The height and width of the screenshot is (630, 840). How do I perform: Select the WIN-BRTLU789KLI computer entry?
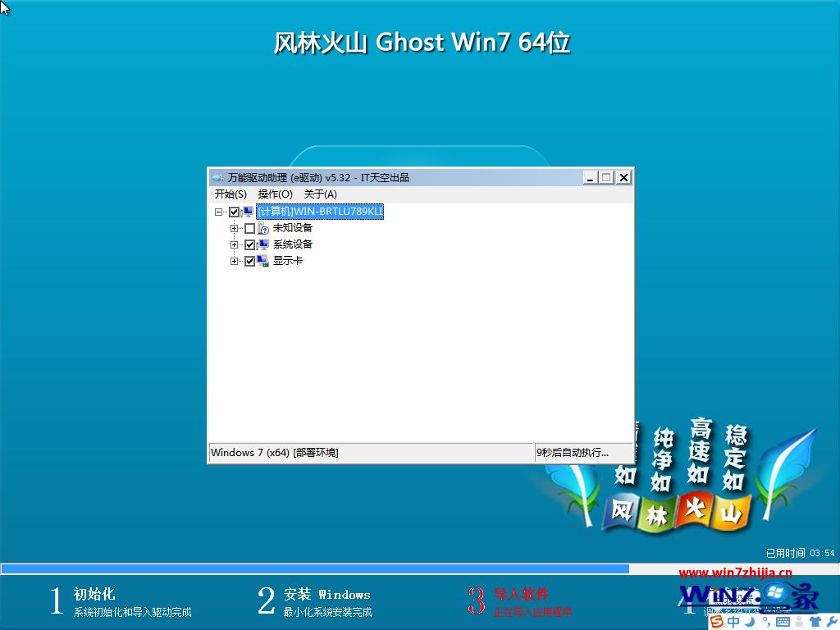[x=320, y=212]
